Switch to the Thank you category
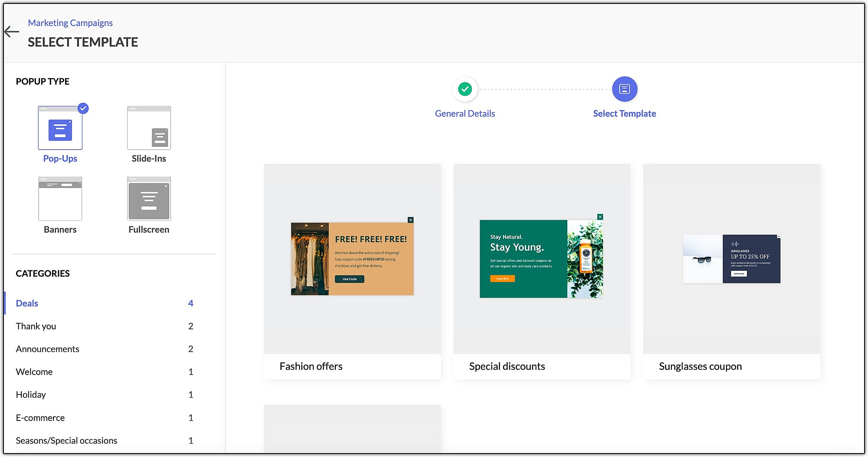Viewport: 868px width, 457px height. coord(105,326)
